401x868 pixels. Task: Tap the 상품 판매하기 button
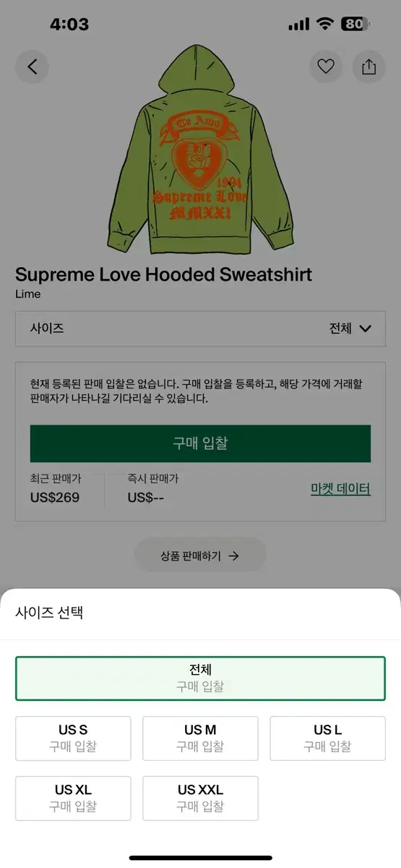click(200, 556)
